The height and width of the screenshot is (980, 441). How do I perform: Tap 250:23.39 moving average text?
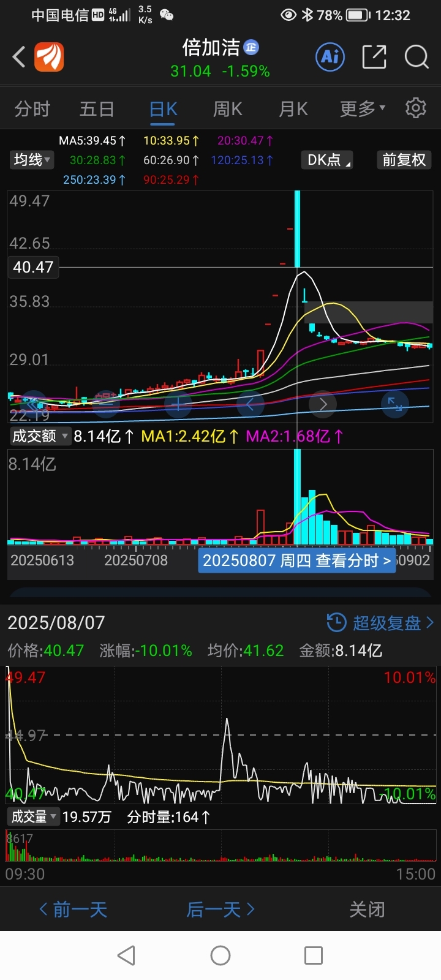(95, 180)
